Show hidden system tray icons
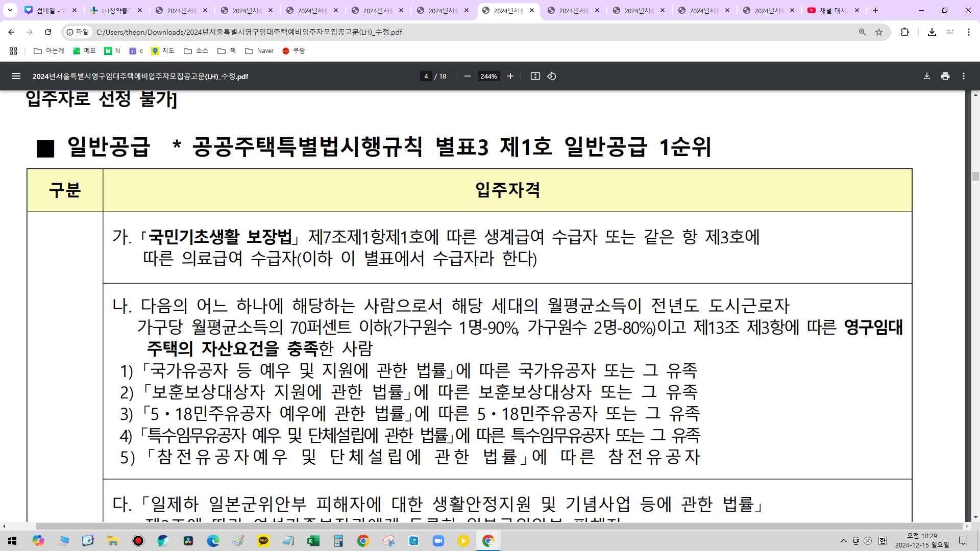Viewport: 980px width, 551px height. [x=843, y=541]
